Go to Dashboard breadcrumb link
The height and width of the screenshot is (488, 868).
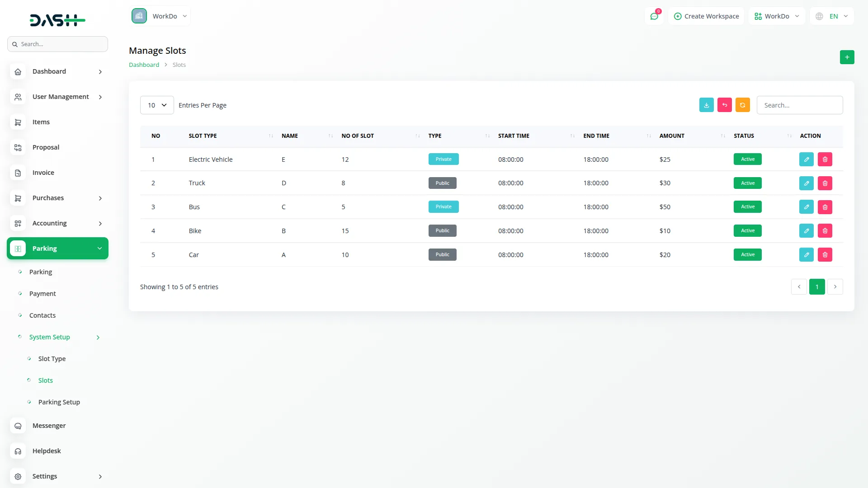coord(144,65)
